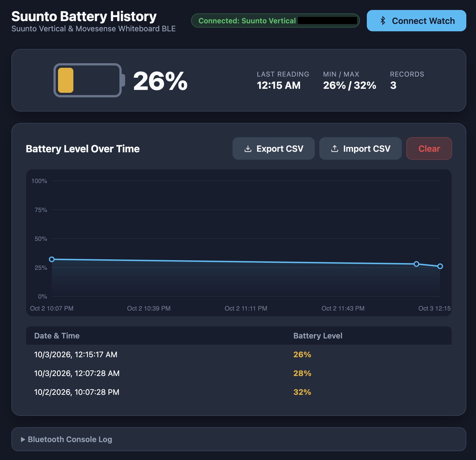This screenshot has height=460, width=476.
Task: Click the last reading time 12:15 AM
Action: [279, 85]
